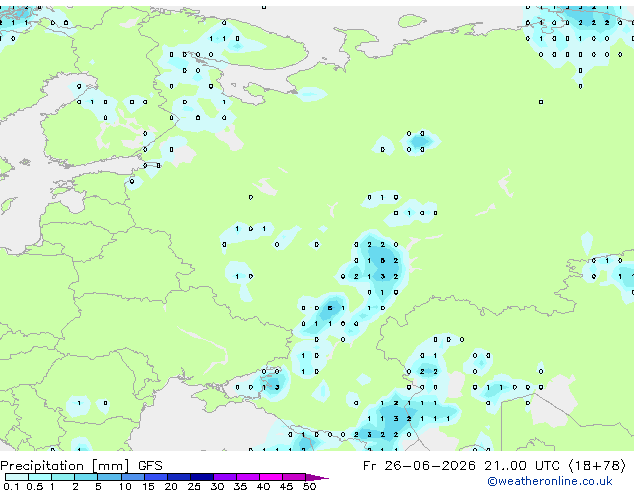Open the weatheronline.co.uk link
634x490 pixels.
(550, 481)
